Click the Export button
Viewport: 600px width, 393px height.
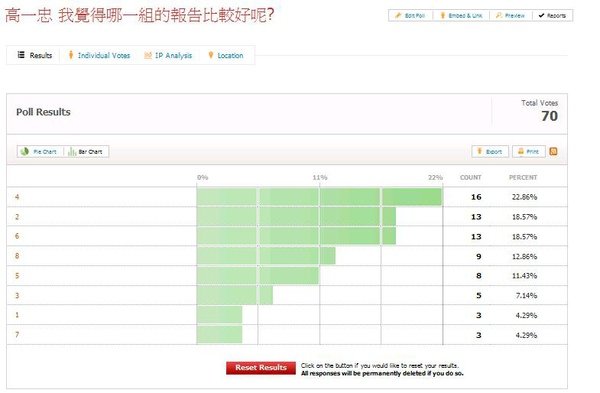pos(490,152)
